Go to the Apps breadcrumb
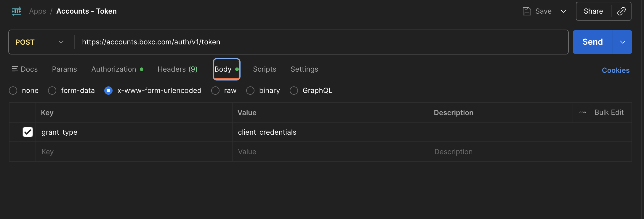Image resolution: width=644 pixels, height=219 pixels. coord(38,11)
